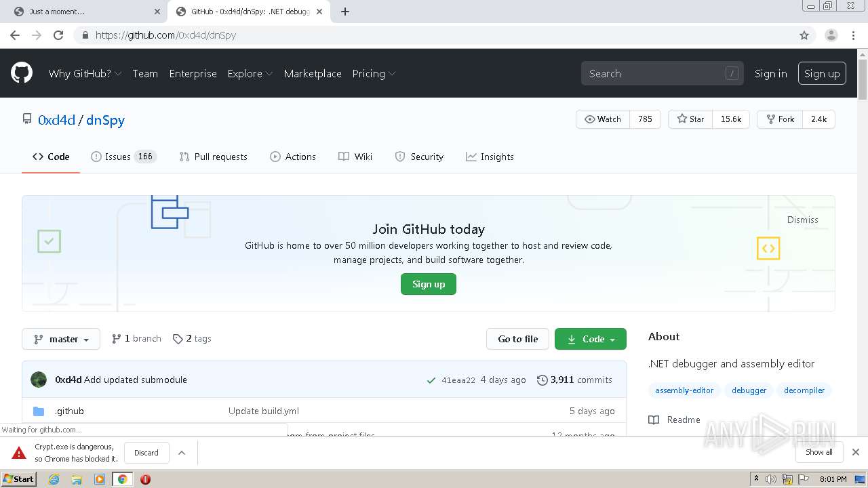The height and width of the screenshot is (488, 868).
Task: Open commit hash 41eaa22
Action: 458,380
